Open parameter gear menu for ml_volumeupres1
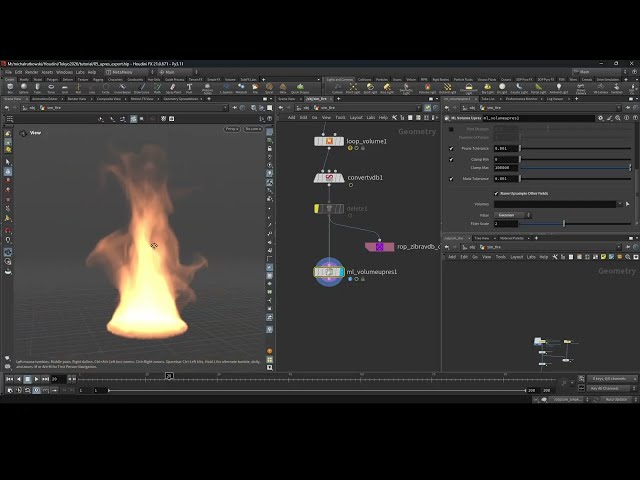Screen dimensions: 640x480 pyautogui.click(x=600, y=118)
